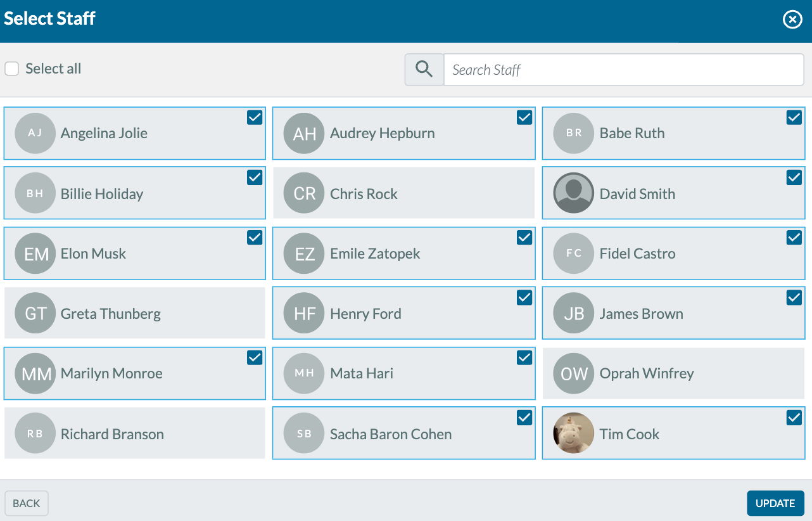Uncheck Elon Musk's checkbox
This screenshot has width=812, height=521.
(x=255, y=238)
